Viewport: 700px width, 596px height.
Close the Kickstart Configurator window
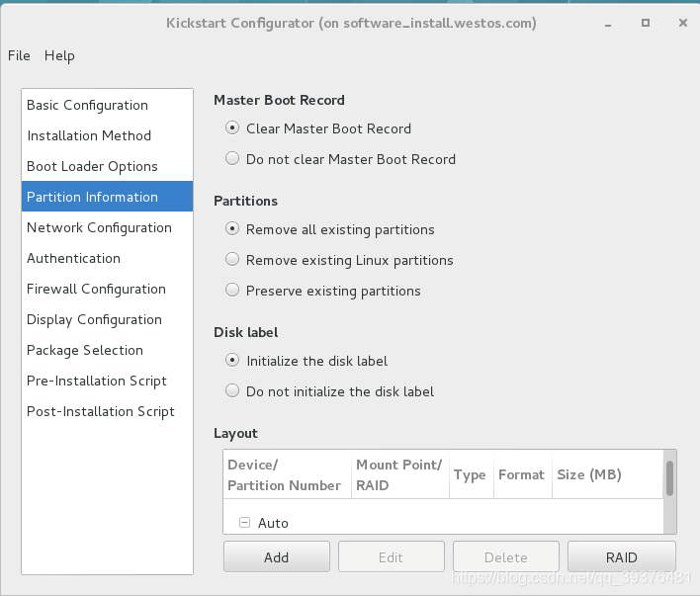click(682, 23)
